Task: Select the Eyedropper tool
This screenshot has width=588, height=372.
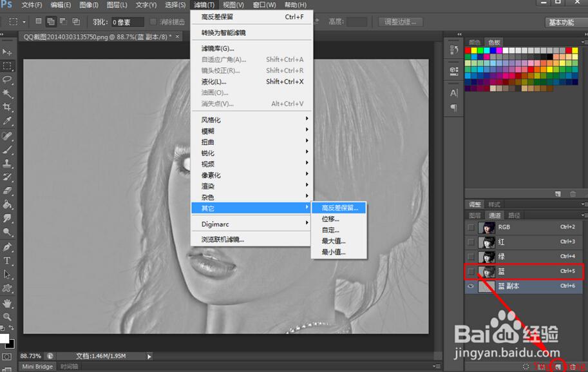Action: click(x=8, y=121)
